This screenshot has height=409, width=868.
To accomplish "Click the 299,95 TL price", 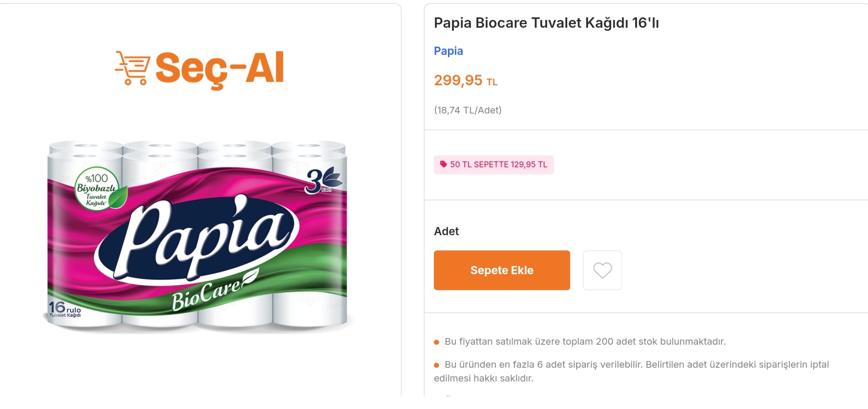I will point(465,81).
